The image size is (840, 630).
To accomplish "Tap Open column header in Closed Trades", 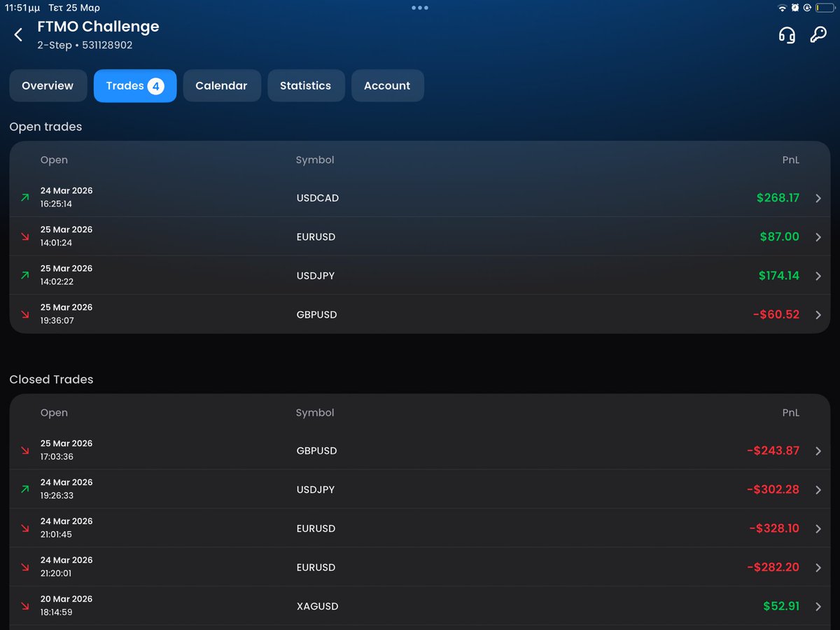I will pyautogui.click(x=54, y=413).
